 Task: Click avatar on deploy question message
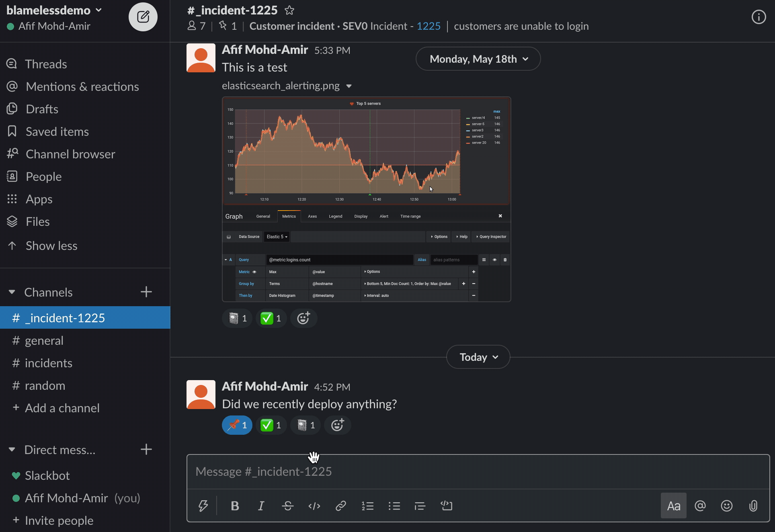201,395
